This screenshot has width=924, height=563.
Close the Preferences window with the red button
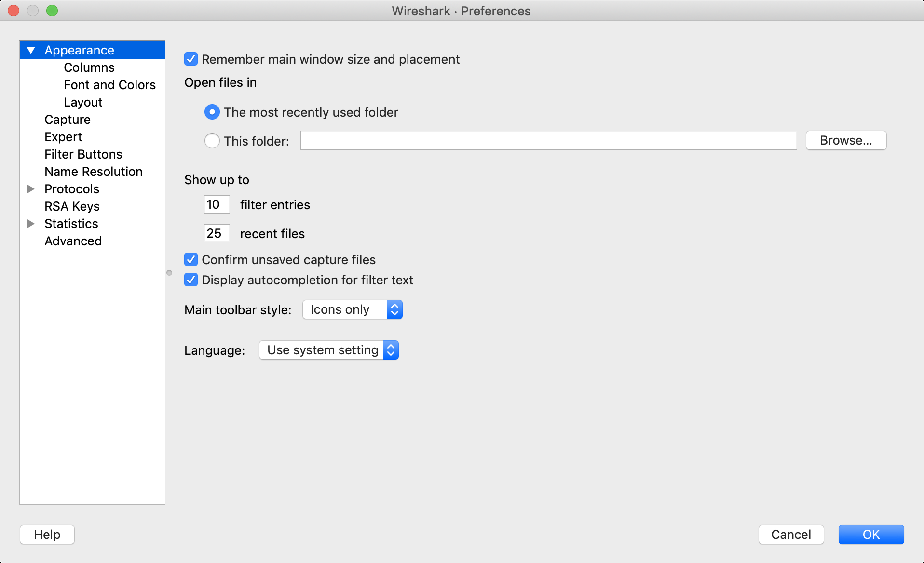click(14, 11)
